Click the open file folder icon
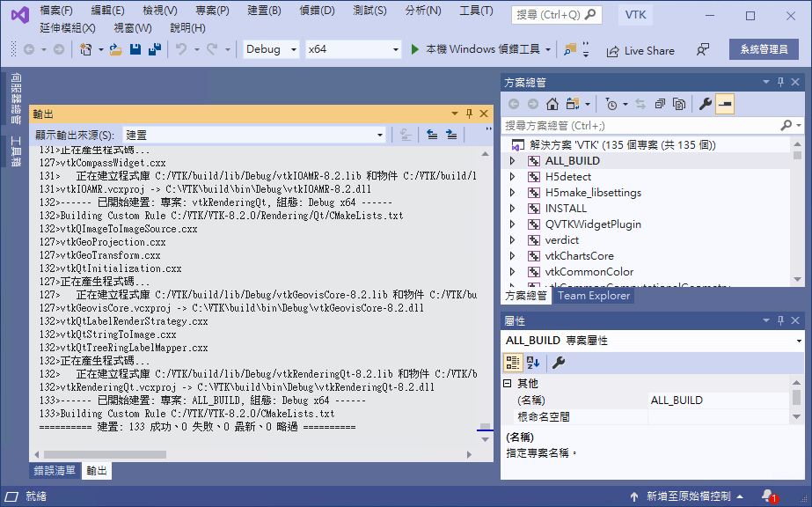812x507 pixels. 115,49
